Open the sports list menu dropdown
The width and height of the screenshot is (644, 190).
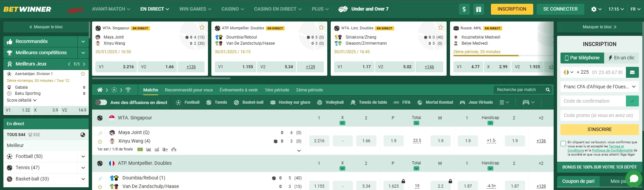[504, 102]
